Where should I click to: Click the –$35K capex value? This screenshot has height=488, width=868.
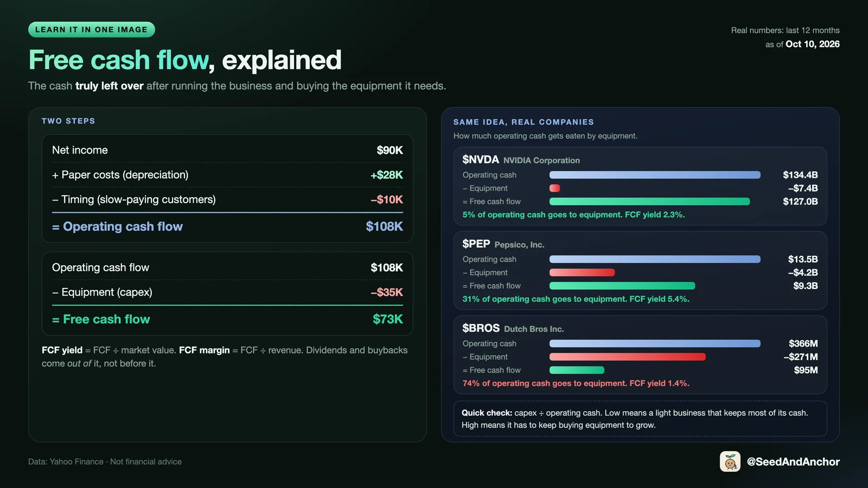pyautogui.click(x=387, y=292)
